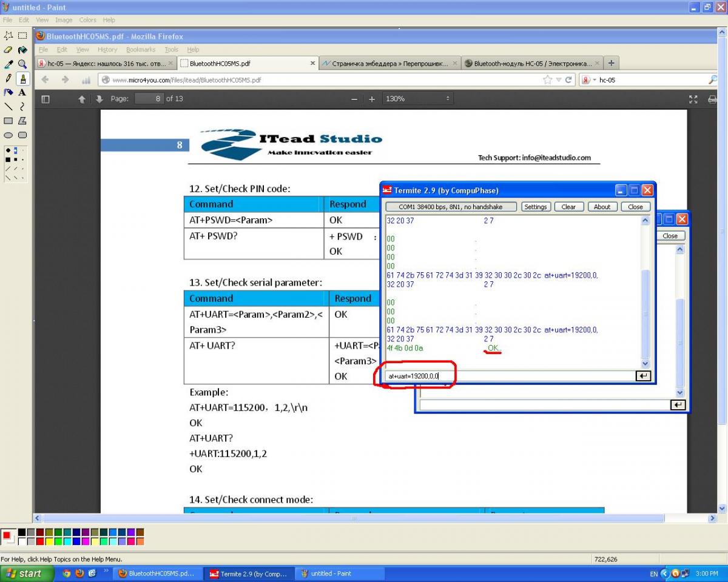
Task: Click Termite Settings button
Action: [536, 207]
